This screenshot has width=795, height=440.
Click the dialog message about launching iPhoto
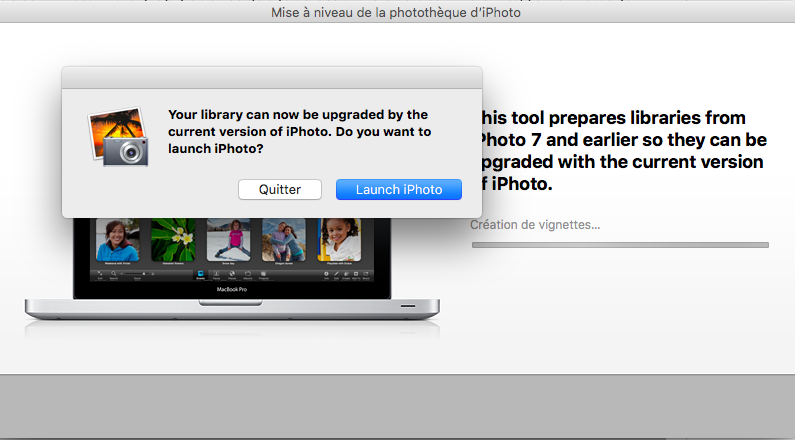[x=299, y=131]
